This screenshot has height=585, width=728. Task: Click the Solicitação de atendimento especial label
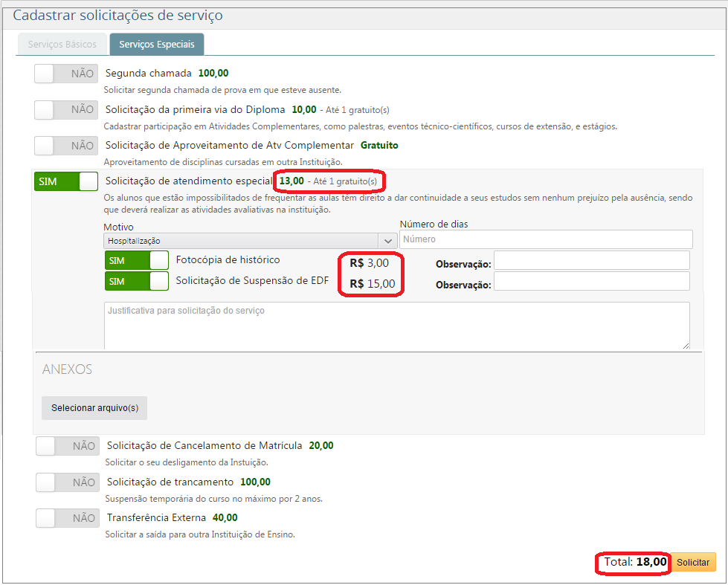(x=189, y=181)
